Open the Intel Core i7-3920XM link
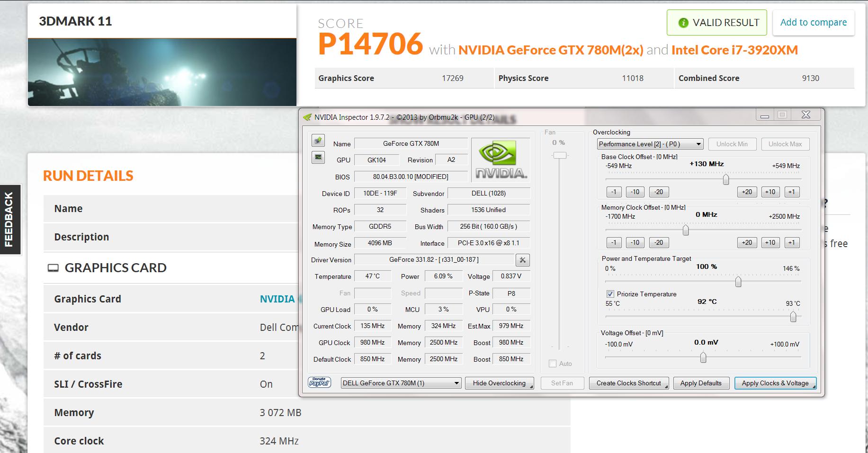The image size is (868, 453). 734,50
